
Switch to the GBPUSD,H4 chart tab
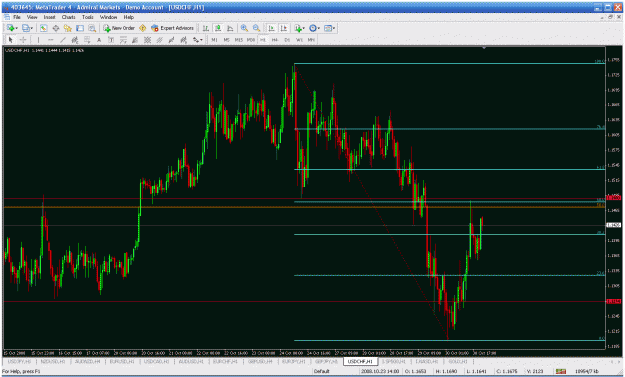pyautogui.click(x=260, y=361)
